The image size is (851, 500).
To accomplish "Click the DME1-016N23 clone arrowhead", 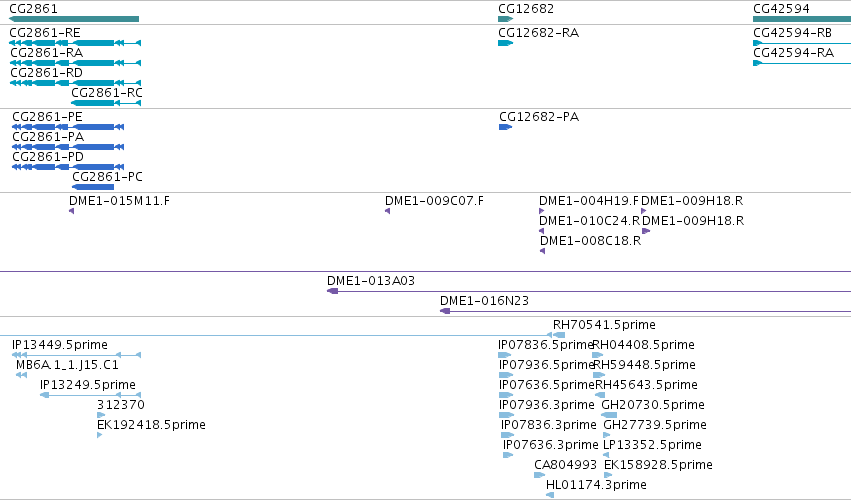I will tap(445, 311).
